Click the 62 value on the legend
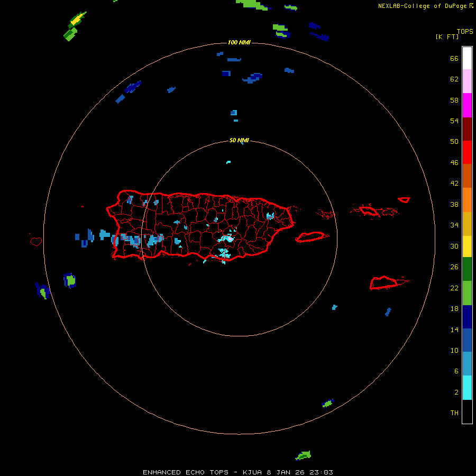 (454, 79)
